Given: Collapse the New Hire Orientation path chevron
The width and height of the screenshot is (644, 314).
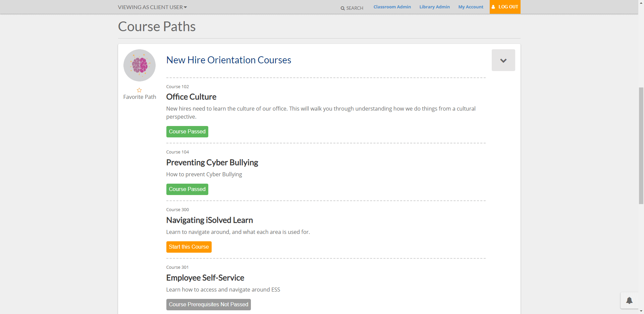Looking at the screenshot, I should pos(503,60).
